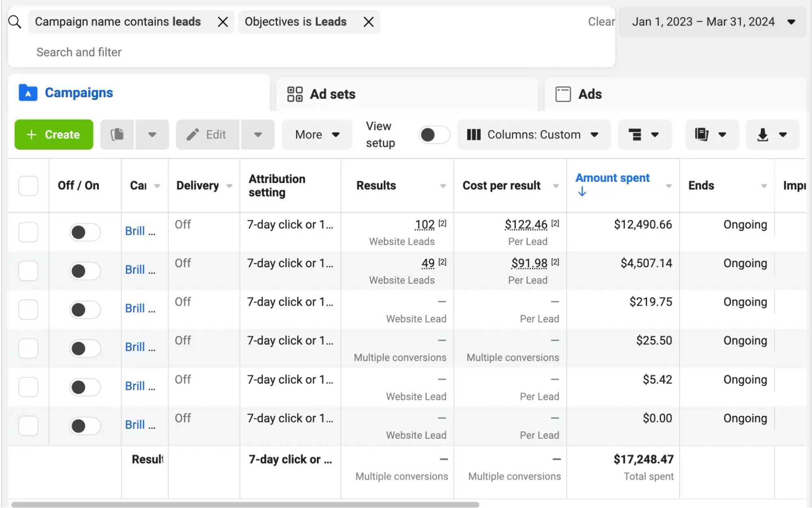
Task: Select the checkbox for the $4,507.14 campaign
Action: click(x=28, y=271)
